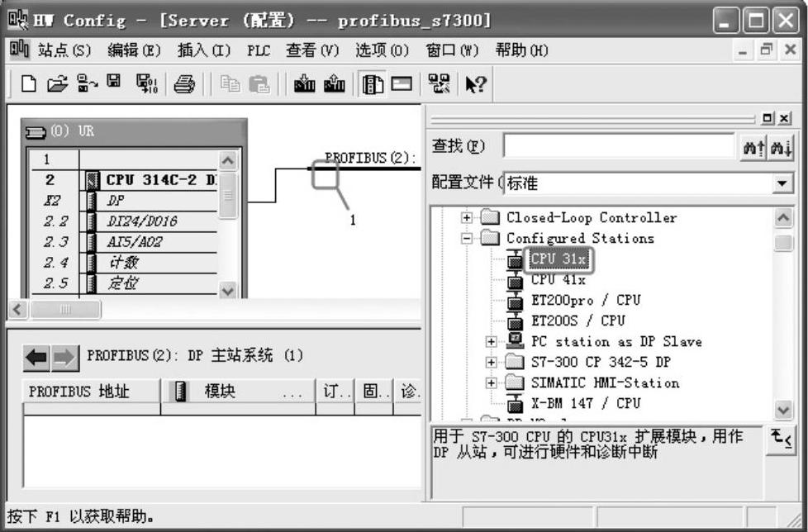Screen dimensions: 808x532
Task: Open the 插入(I) menu
Action: 203,50
